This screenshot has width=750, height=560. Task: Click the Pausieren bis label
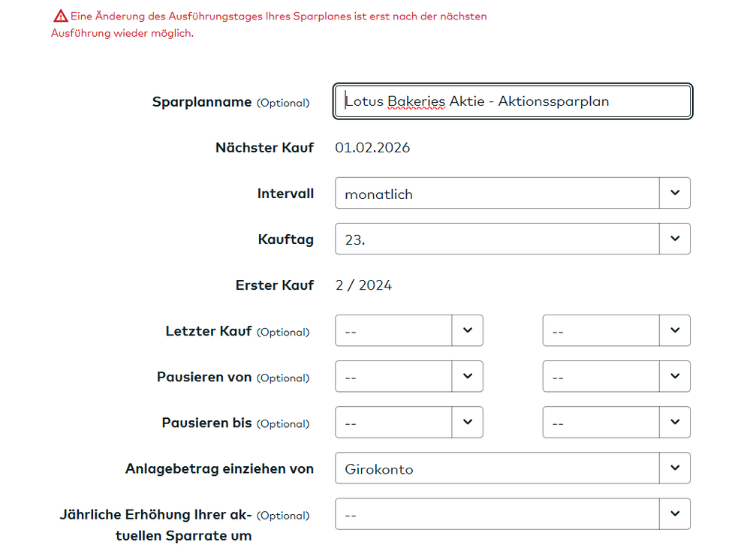click(x=206, y=423)
